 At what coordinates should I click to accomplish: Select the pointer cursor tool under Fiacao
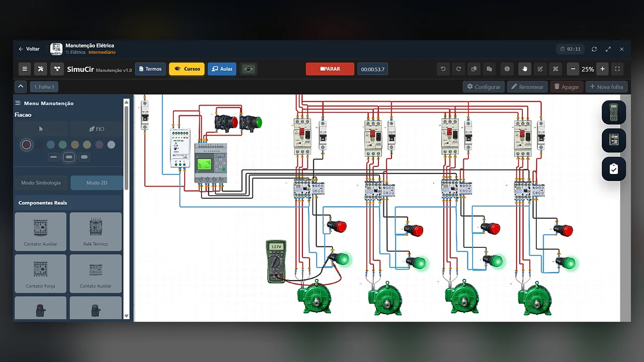(x=41, y=129)
